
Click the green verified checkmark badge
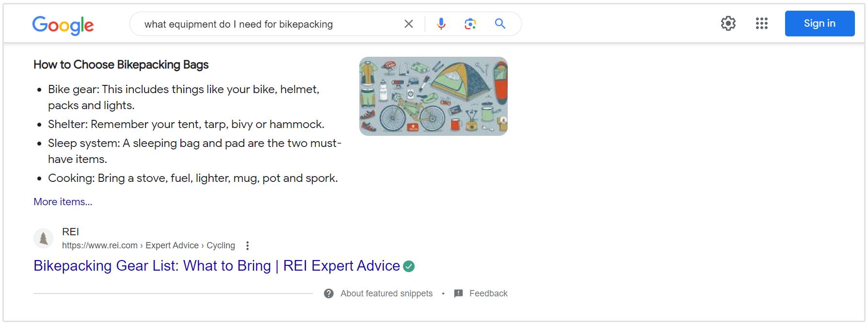pos(409,266)
